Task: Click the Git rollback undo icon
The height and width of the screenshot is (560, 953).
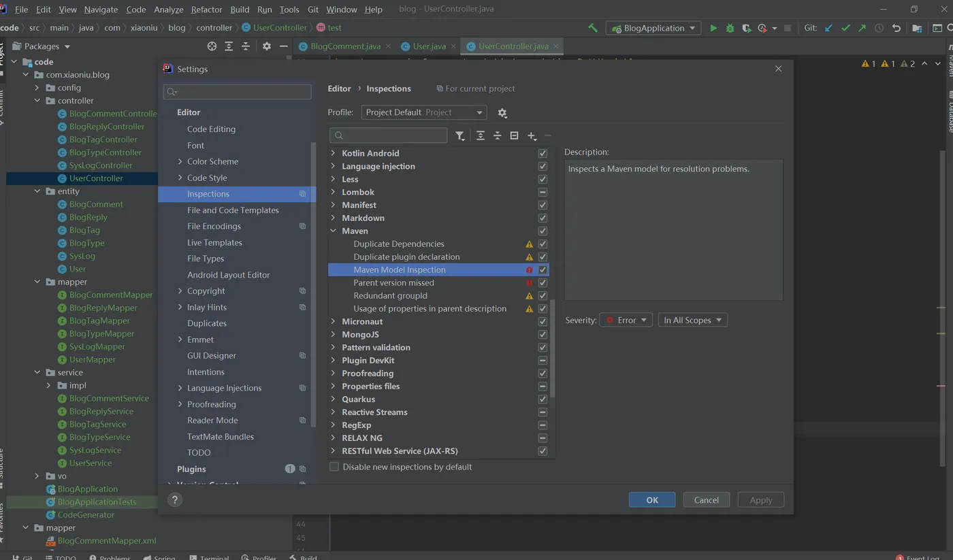Action: tap(897, 28)
